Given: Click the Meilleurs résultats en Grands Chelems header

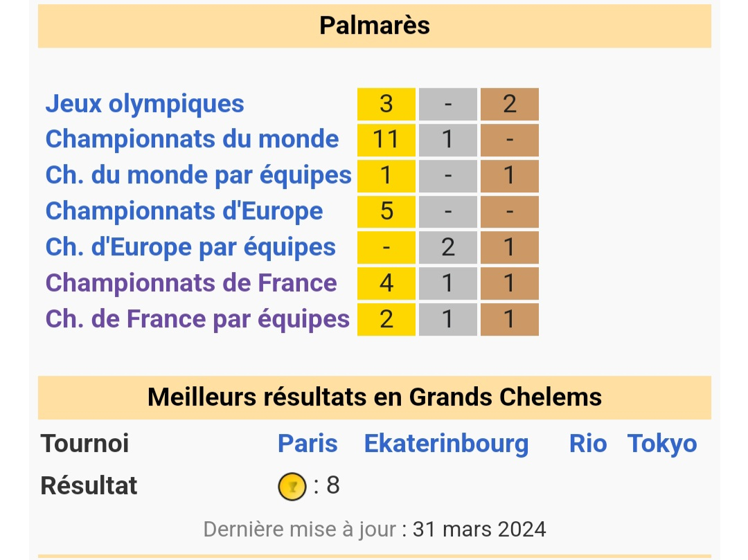Looking at the screenshot, I should tap(374, 397).
